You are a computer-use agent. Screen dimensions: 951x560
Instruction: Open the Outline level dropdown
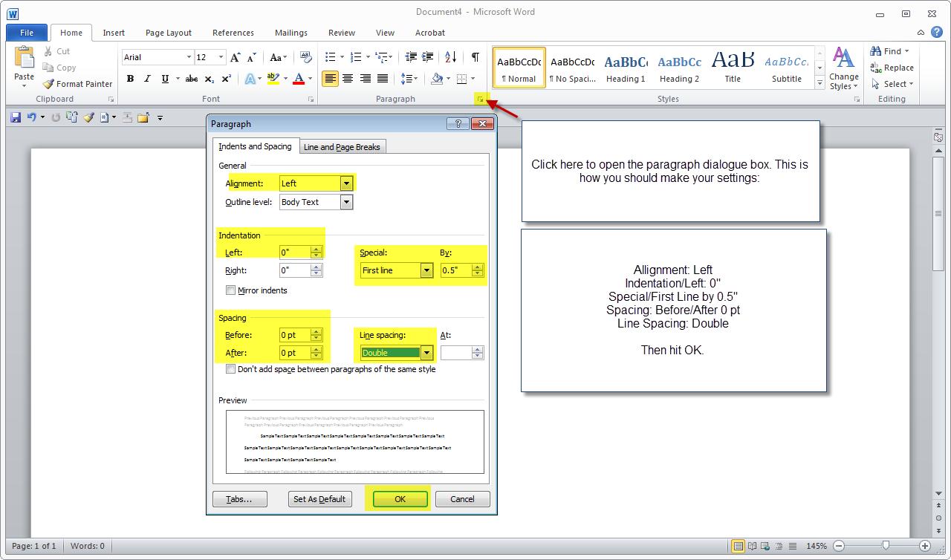pyautogui.click(x=346, y=202)
